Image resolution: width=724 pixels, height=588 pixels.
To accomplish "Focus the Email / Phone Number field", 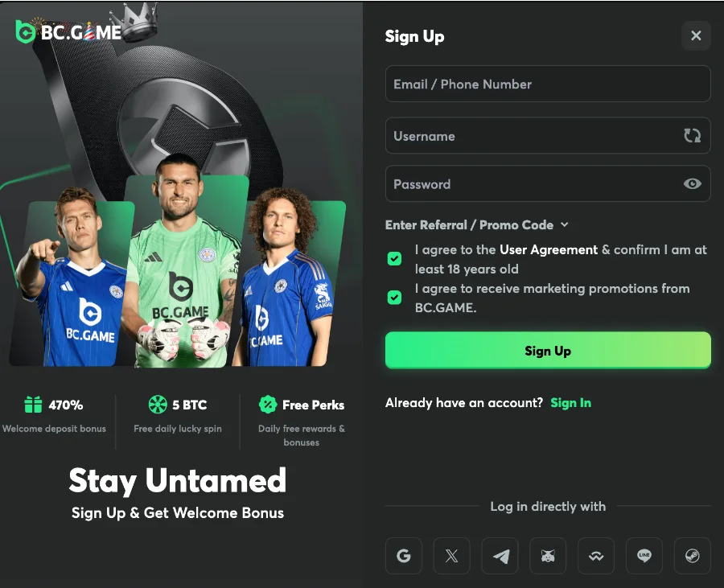I will tap(547, 84).
